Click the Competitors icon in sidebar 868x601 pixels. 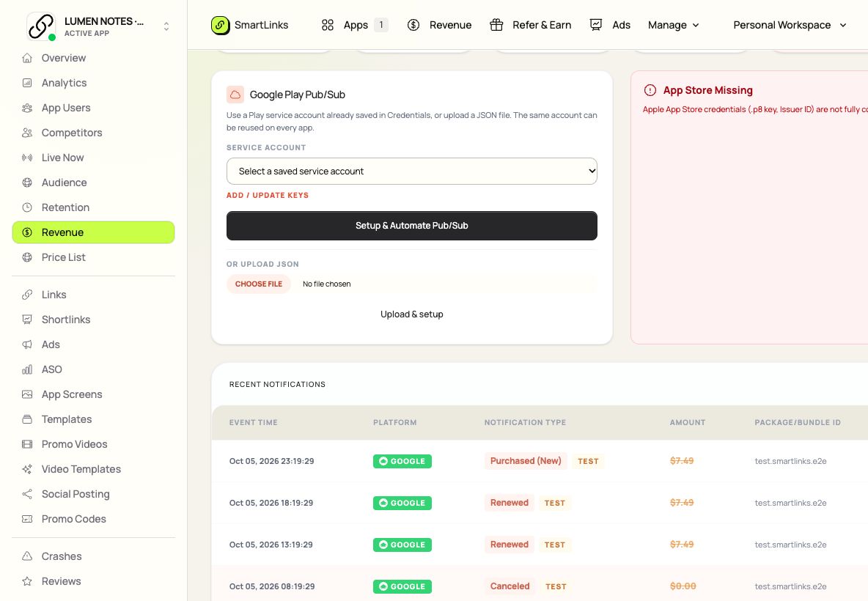[27, 133]
